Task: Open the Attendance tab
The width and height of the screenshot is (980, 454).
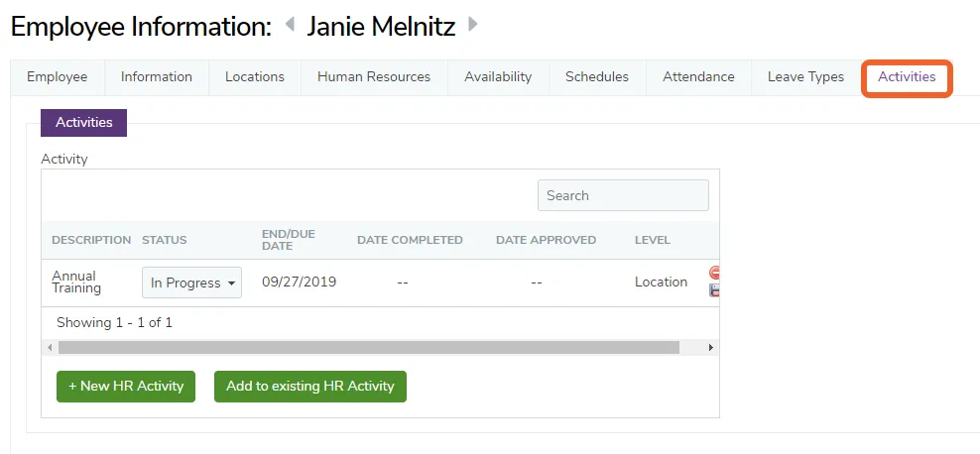Action: click(x=698, y=77)
